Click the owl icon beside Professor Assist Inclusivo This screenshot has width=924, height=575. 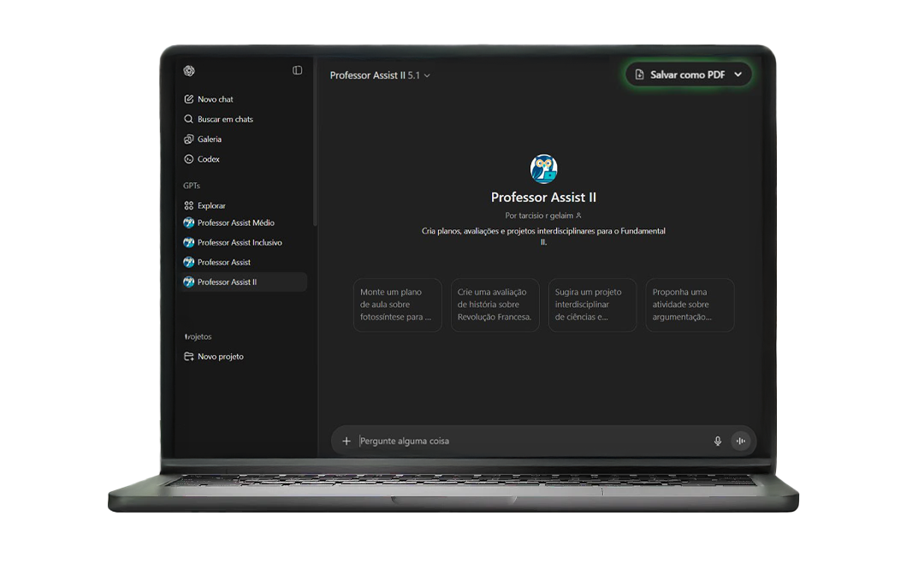coord(188,242)
